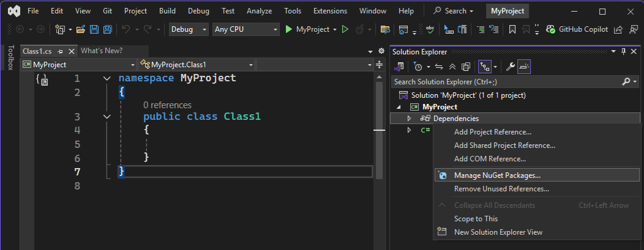
Task: Click the Find in Files toolbar icon
Action: (385, 29)
